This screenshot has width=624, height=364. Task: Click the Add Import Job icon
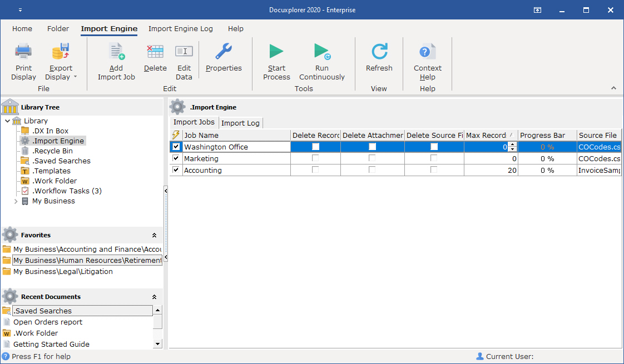click(x=116, y=53)
